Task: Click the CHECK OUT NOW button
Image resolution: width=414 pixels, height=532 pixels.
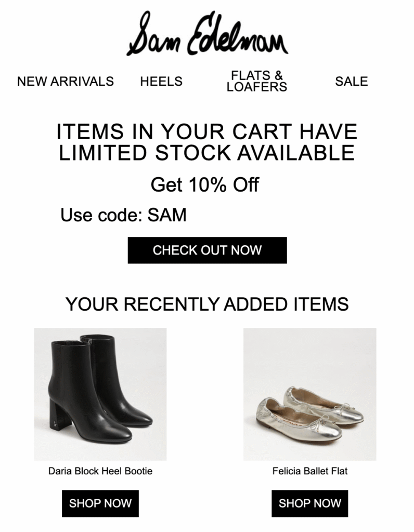Action: tap(206, 250)
